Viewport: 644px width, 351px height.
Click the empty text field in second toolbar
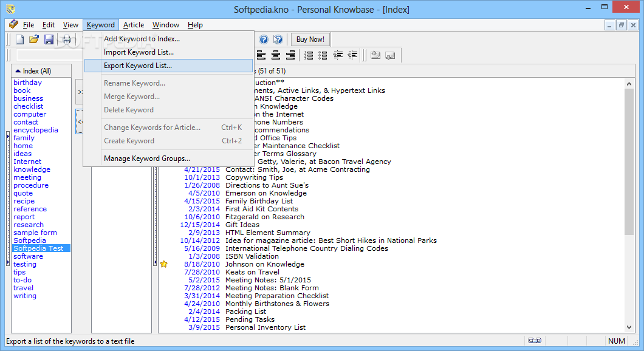point(49,55)
